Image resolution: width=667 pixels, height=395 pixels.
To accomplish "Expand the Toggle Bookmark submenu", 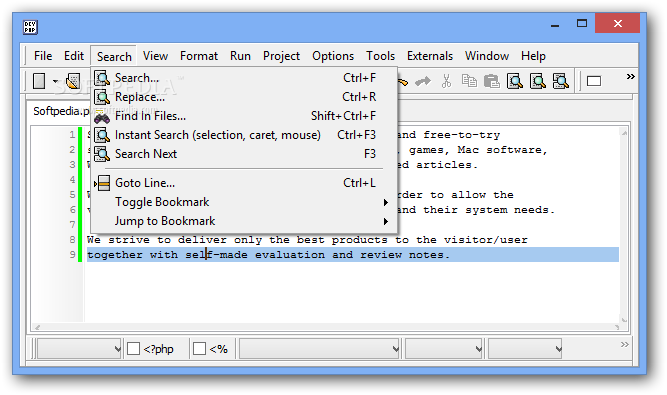I will tap(245, 202).
